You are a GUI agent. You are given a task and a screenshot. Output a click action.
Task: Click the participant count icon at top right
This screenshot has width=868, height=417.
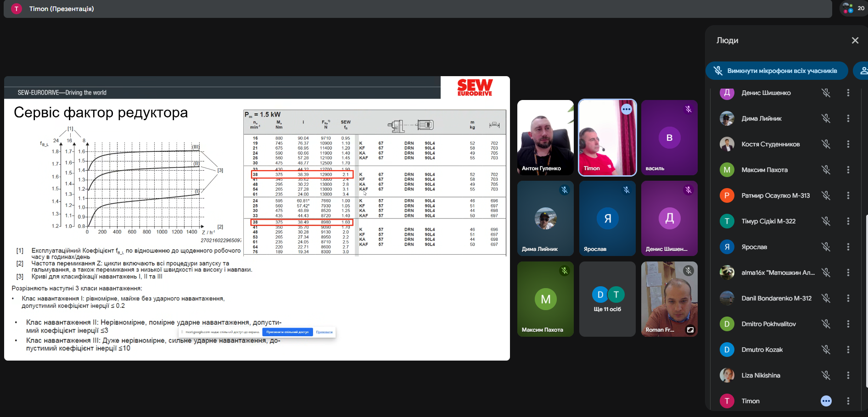[853, 8]
